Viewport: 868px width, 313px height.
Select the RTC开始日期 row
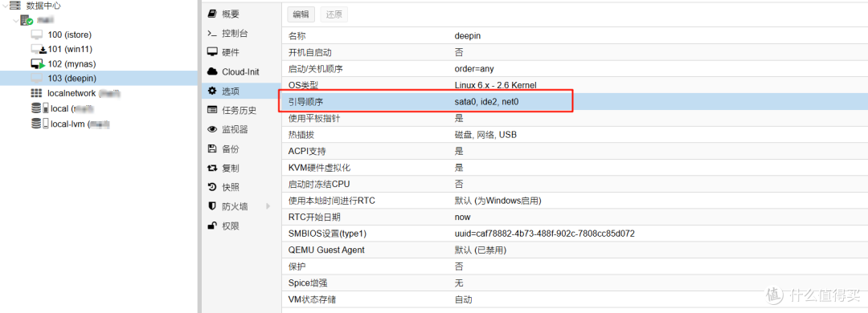tap(575, 217)
